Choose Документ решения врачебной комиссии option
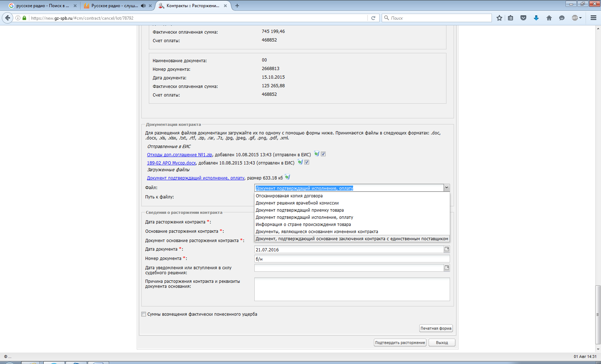The image size is (601, 364). click(x=352, y=203)
